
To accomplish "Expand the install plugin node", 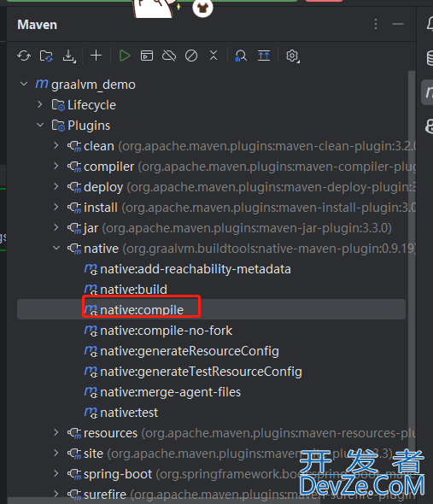I will 56,207.
